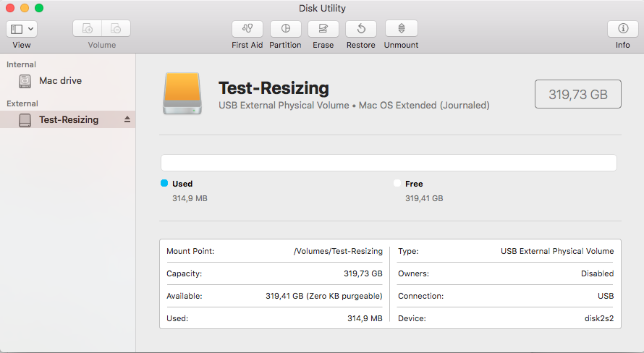644x353 pixels.
Task: Click the white Free legend dot
Action: [x=397, y=184]
